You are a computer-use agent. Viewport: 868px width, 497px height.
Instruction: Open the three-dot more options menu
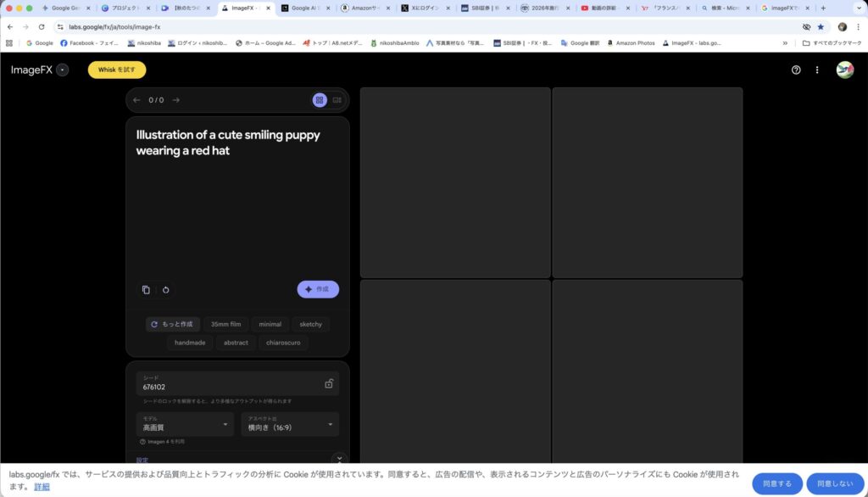pyautogui.click(x=817, y=70)
